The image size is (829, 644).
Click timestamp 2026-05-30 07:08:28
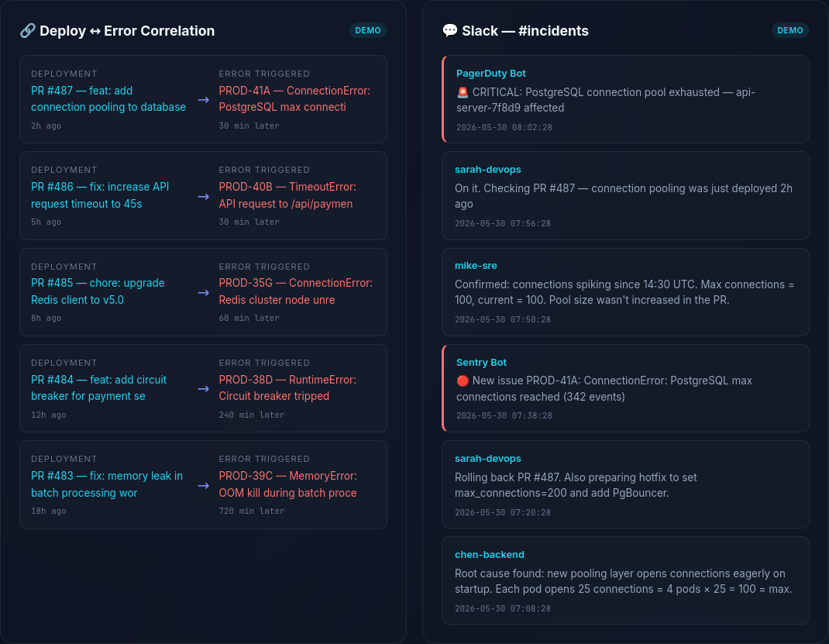(502, 608)
